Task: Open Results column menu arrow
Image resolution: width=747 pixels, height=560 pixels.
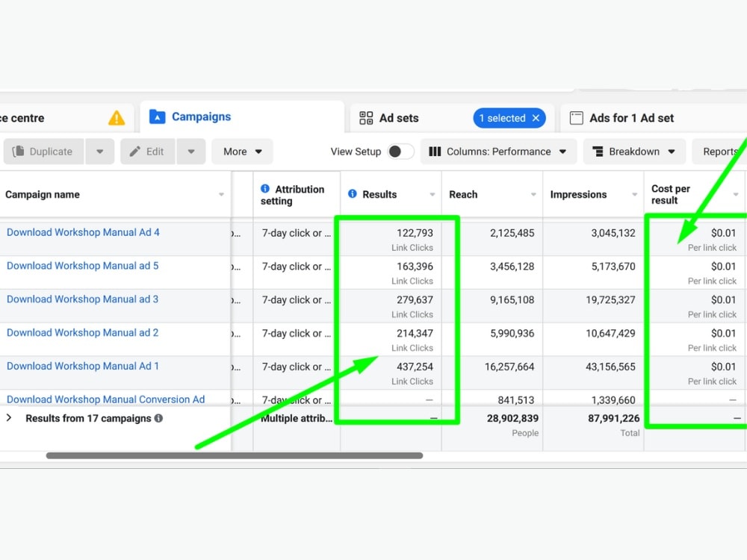Action: click(x=433, y=194)
